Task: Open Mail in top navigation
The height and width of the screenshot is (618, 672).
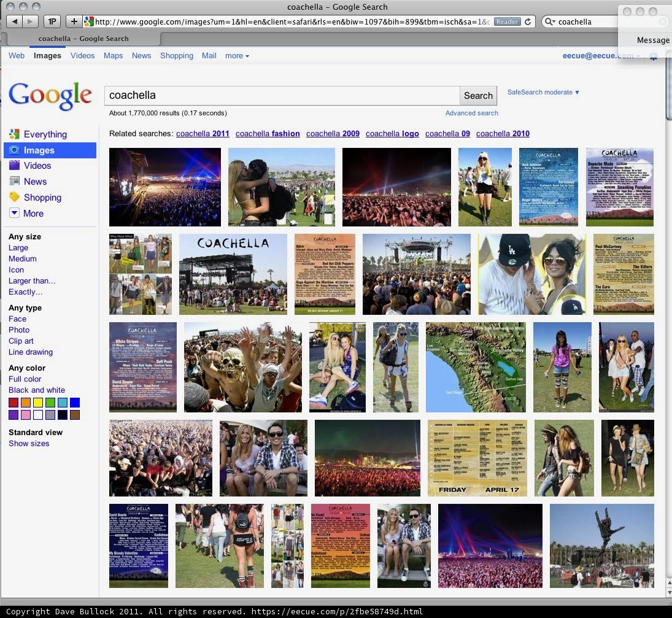Action: coord(209,56)
